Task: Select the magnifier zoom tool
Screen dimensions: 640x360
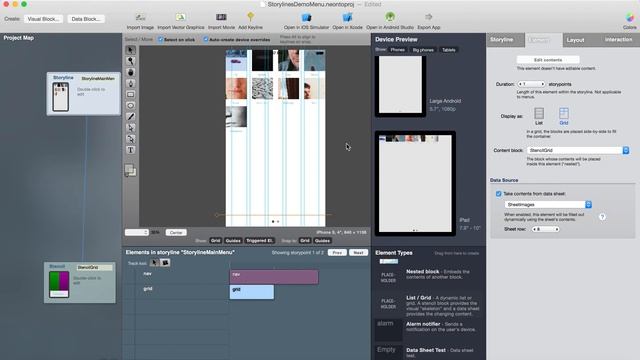Action: [x=131, y=61]
